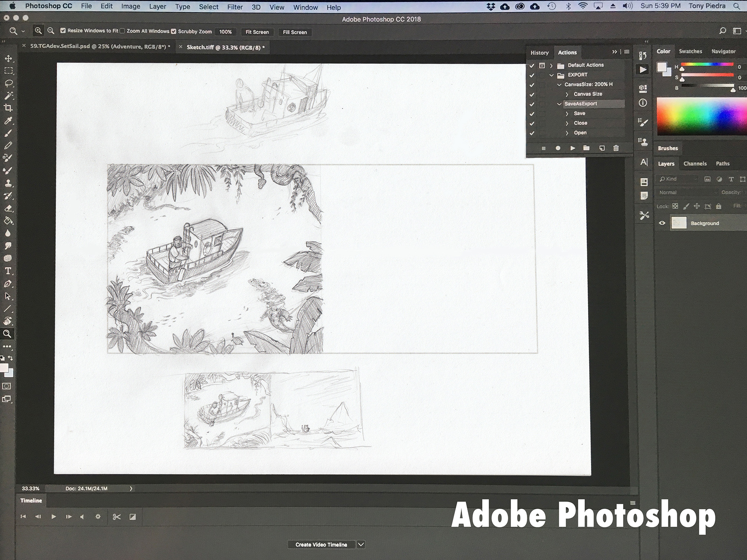
Task: Collapse CanvasSize: 200% H action
Action: coord(560,85)
